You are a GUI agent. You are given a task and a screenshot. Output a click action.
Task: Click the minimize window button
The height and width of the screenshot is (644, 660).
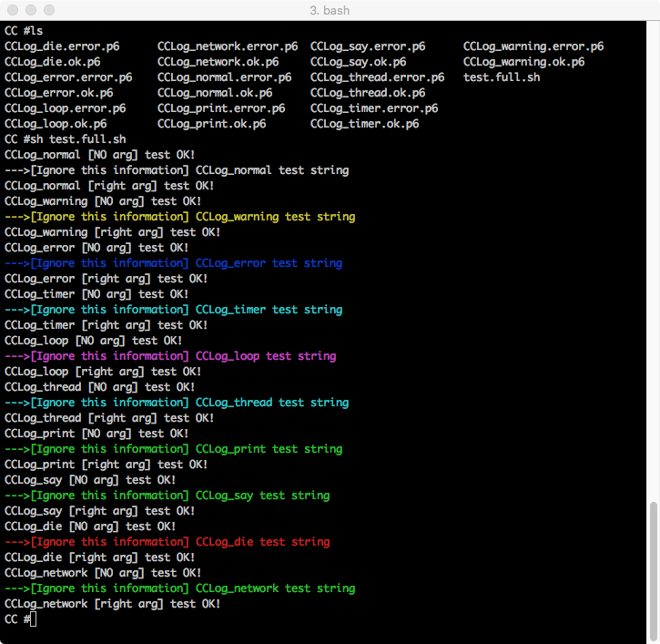point(31,10)
